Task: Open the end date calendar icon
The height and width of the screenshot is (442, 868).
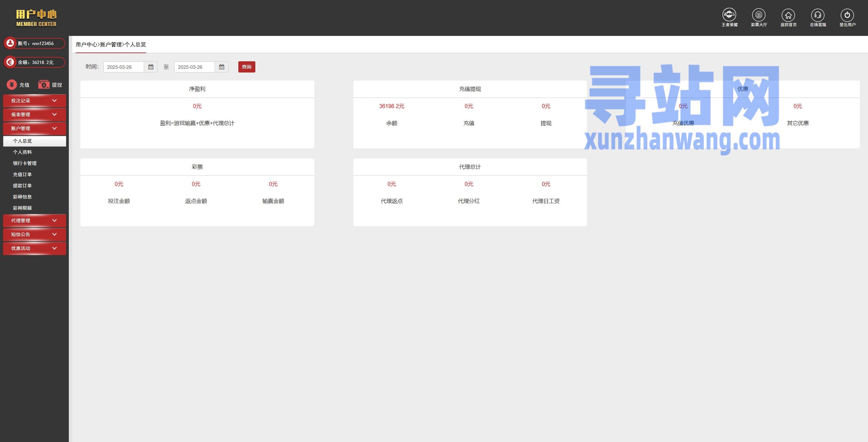Action: [x=222, y=67]
